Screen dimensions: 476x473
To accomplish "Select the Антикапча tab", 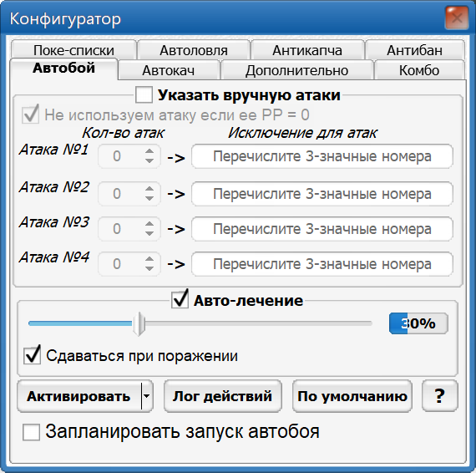I will click(x=307, y=50).
